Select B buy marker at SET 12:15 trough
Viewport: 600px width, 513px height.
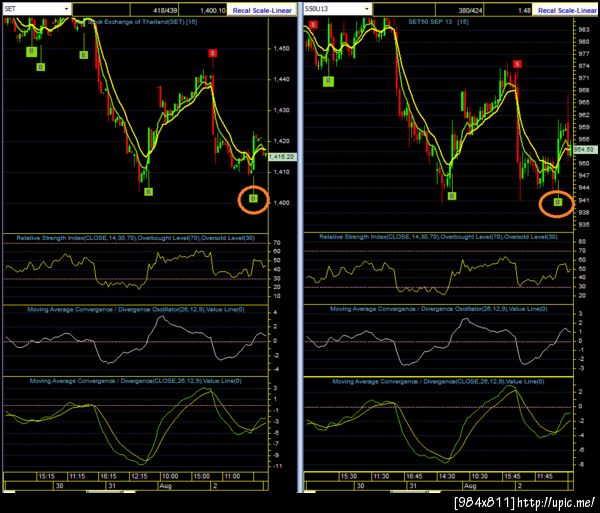pos(148,192)
